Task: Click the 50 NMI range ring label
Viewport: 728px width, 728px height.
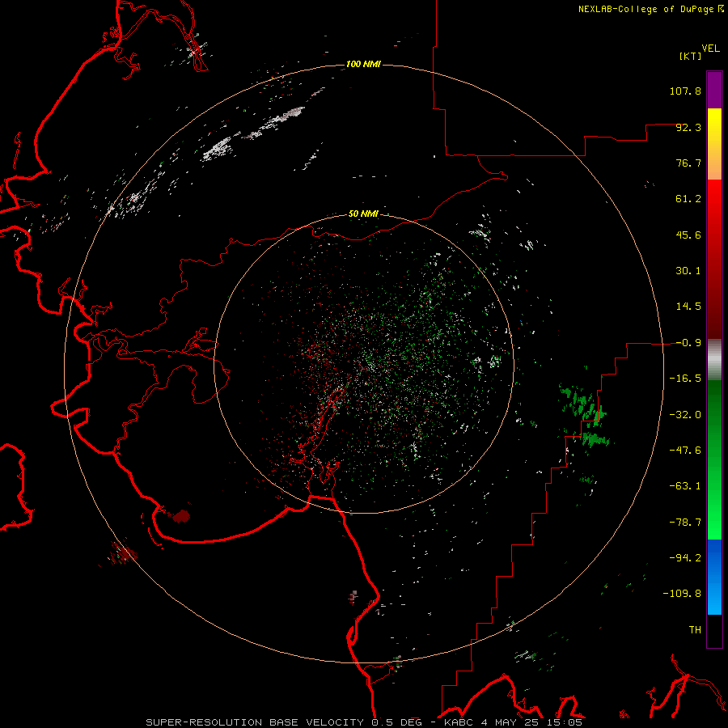Action: [x=363, y=214]
